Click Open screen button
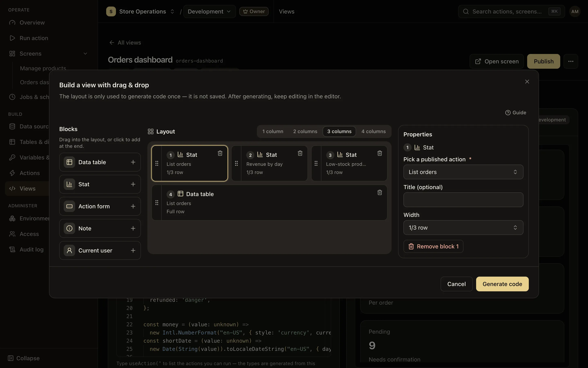The image size is (588, 368). point(497,61)
